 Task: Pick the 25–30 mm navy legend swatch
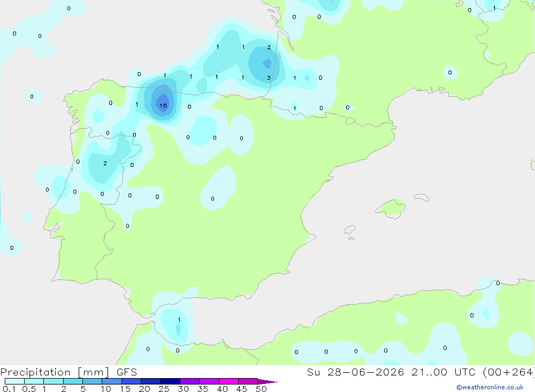170,381
